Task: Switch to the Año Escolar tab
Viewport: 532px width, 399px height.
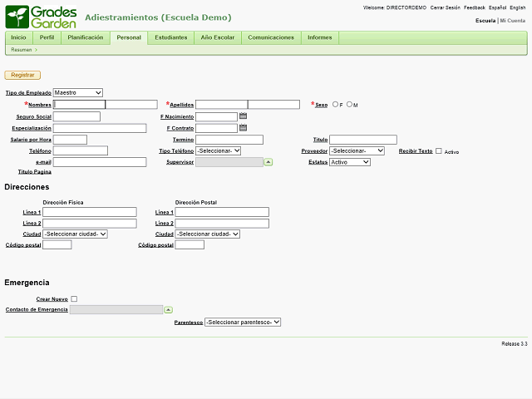Action: (218, 37)
